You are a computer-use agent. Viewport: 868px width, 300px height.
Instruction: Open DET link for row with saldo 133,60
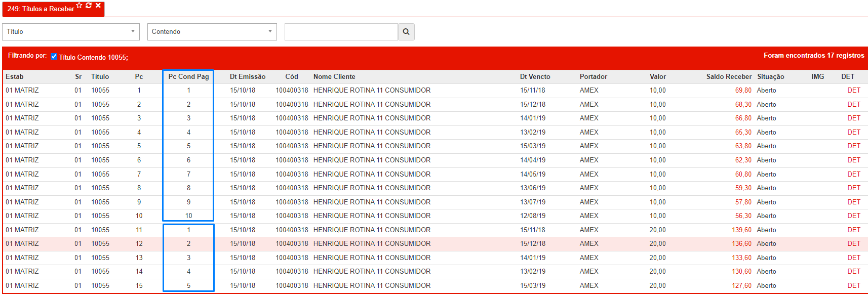coord(854,258)
